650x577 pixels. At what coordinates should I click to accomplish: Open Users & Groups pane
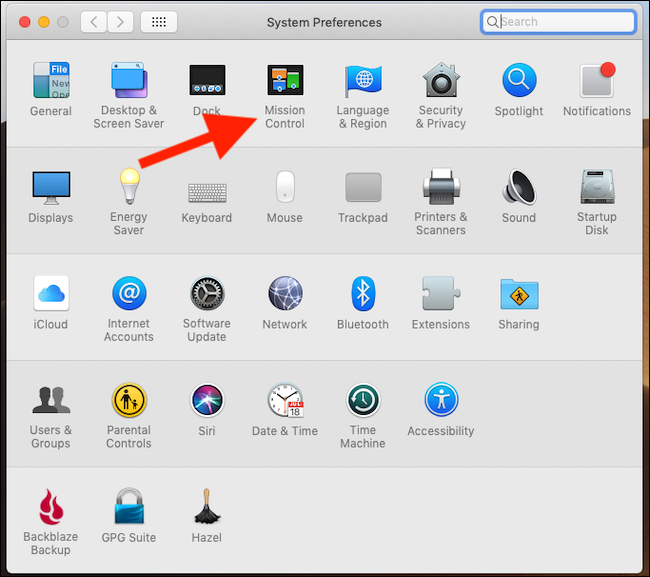tap(51, 400)
